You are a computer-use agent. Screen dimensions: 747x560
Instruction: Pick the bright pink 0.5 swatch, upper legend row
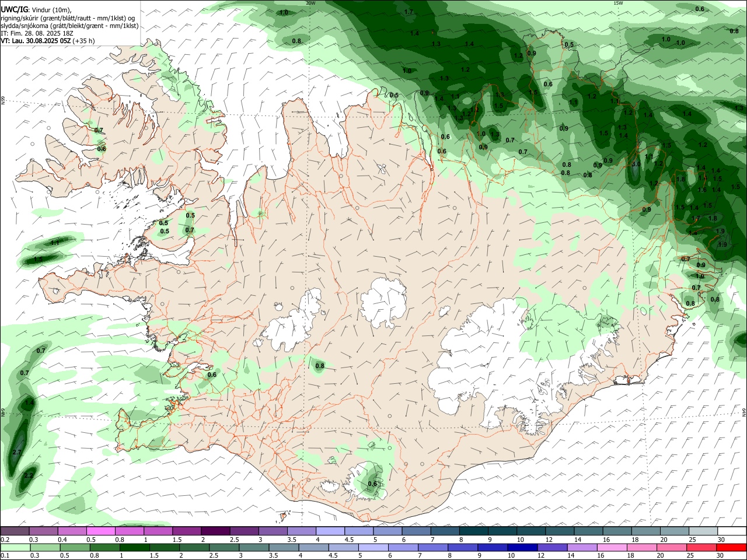(100, 531)
